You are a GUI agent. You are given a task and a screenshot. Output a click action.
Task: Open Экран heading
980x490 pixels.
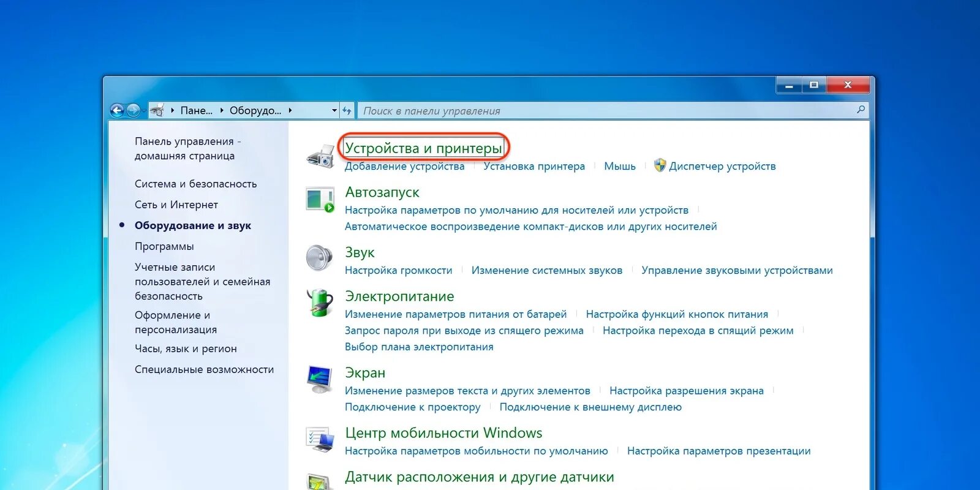[x=365, y=373]
